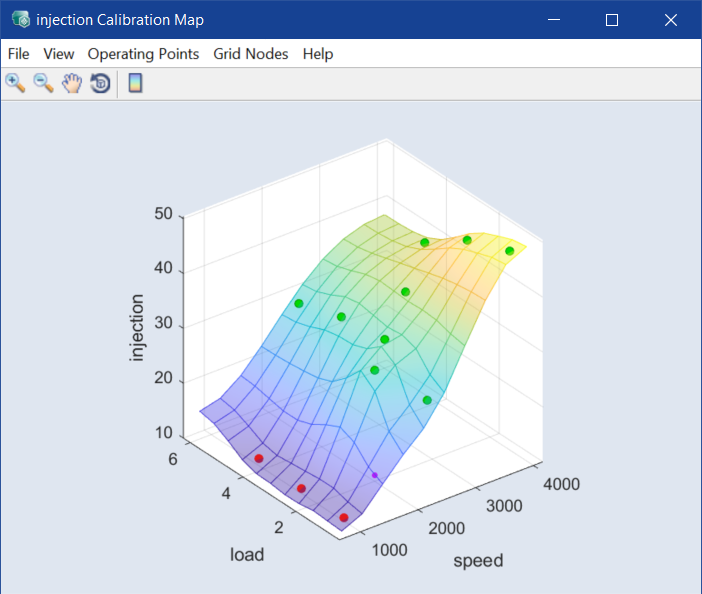Select the leftmost red operating point

click(259, 458)
